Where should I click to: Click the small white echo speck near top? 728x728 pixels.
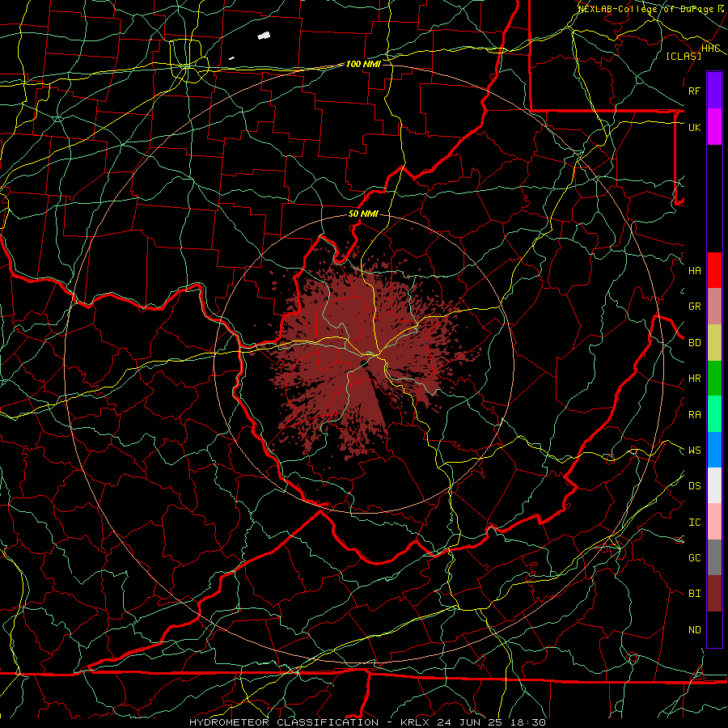pyautogui.click(x=231, y=58)
